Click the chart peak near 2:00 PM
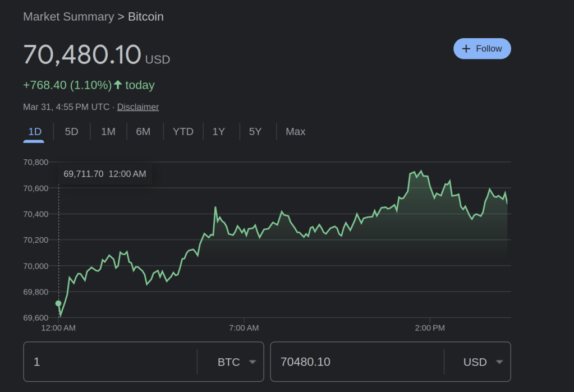This screenshot has width=574, height=392. pos(421,172)
